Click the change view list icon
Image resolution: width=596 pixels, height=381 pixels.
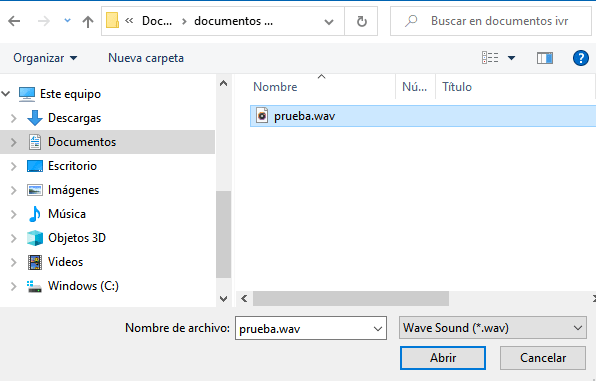click(x=490, y=58)
